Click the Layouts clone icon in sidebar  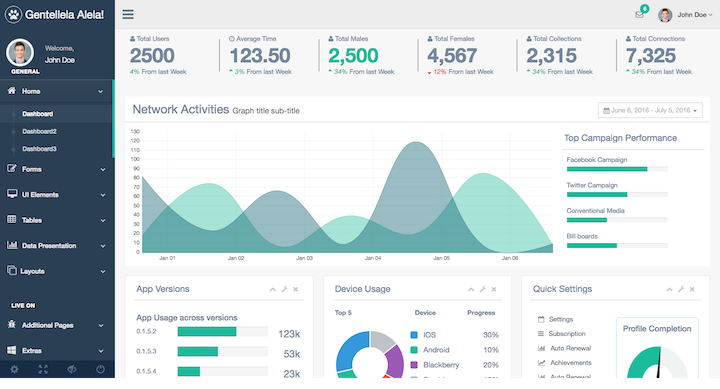[x=11, y=270]
